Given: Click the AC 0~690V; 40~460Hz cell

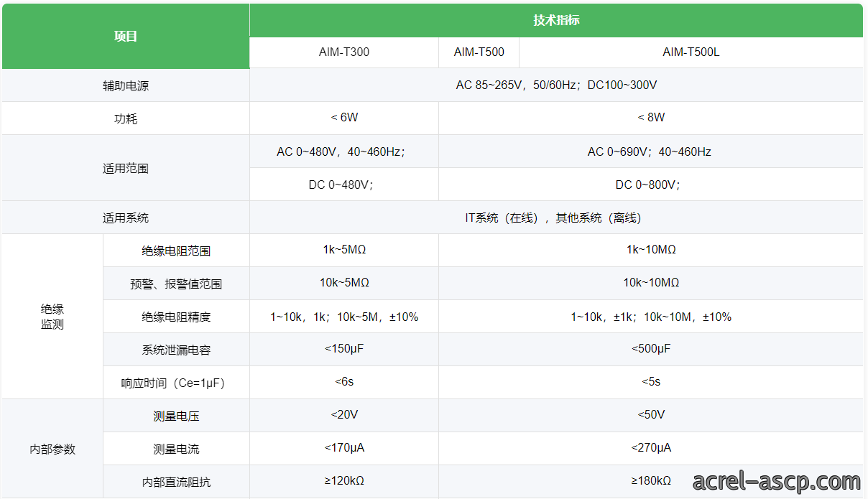Looking at the screenshot, I should (x=651, y=151).
